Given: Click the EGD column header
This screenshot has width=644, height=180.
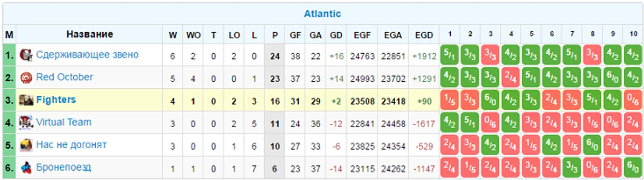Looking at the screenshot, I should pos(424,35).
